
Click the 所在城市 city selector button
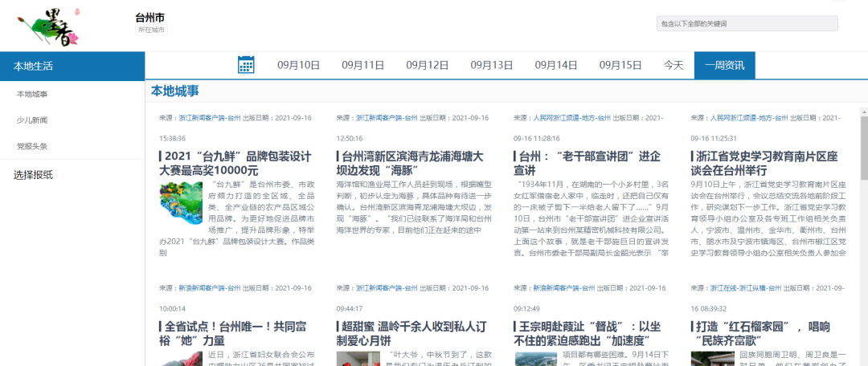click(x=152, y=30)
